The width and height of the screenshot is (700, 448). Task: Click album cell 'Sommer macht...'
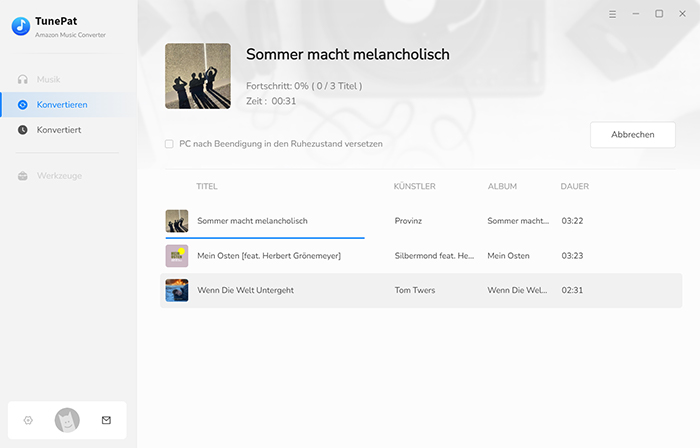point(518,221)
